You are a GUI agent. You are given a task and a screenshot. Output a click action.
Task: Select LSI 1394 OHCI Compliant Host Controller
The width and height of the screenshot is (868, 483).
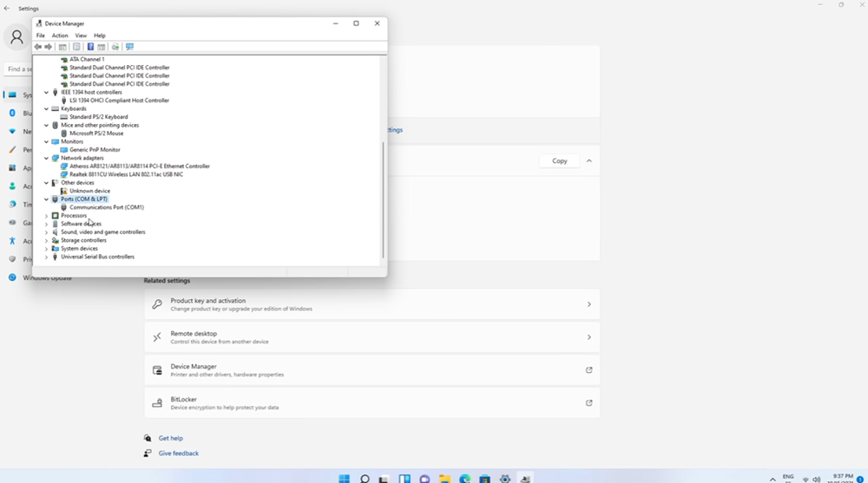click(119, 101)
